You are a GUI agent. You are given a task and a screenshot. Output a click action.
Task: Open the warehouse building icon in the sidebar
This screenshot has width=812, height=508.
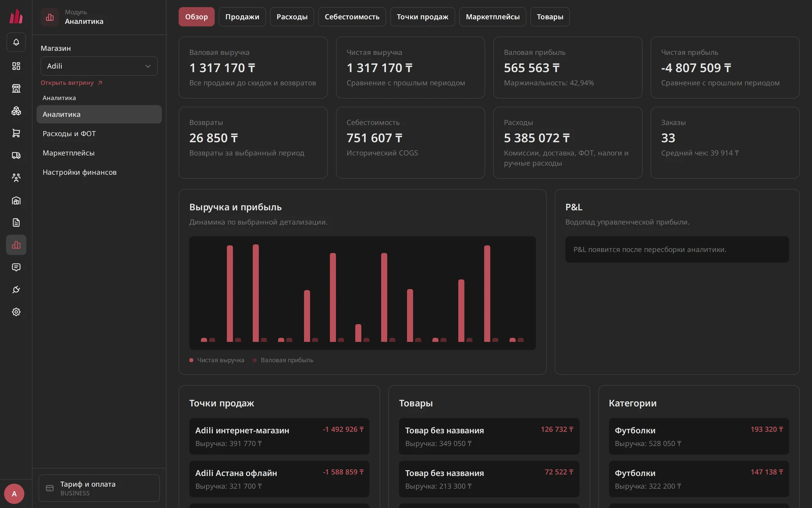(x=16, y=201)
